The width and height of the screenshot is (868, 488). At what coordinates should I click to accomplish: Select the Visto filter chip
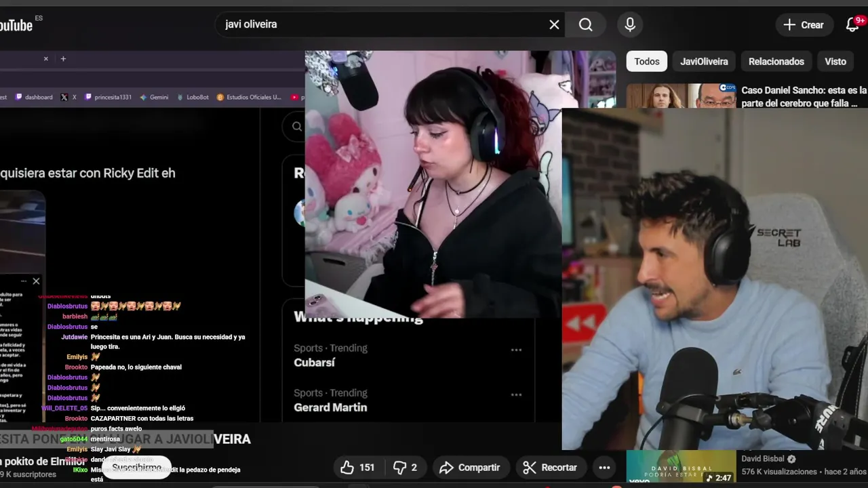(835, 62)
